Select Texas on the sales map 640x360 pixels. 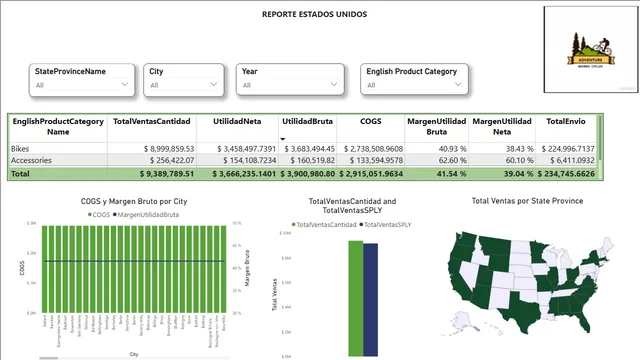point(522,312)
